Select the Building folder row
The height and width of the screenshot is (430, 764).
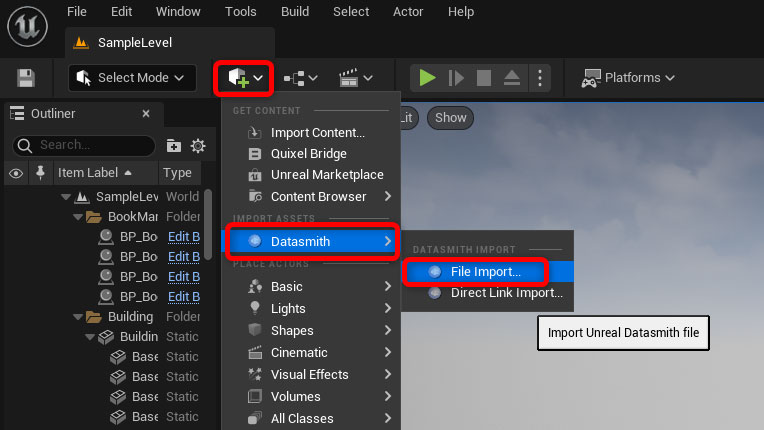[105, 317]
